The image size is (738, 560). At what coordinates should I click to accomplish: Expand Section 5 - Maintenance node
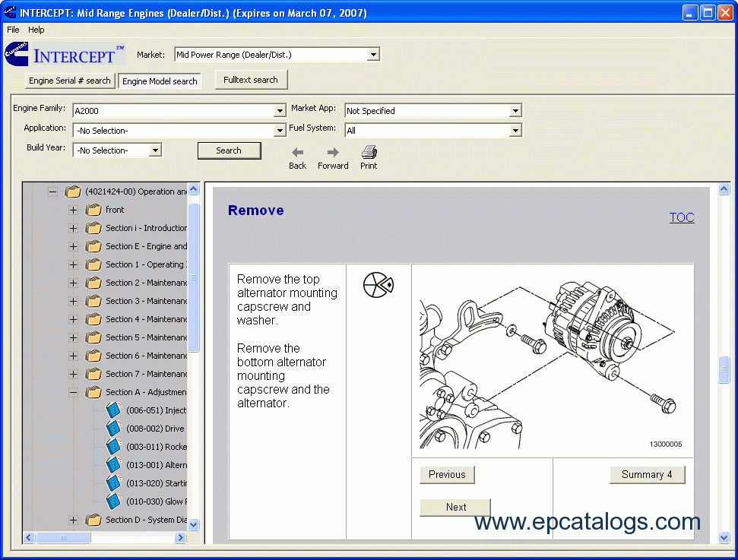point(73,337)
